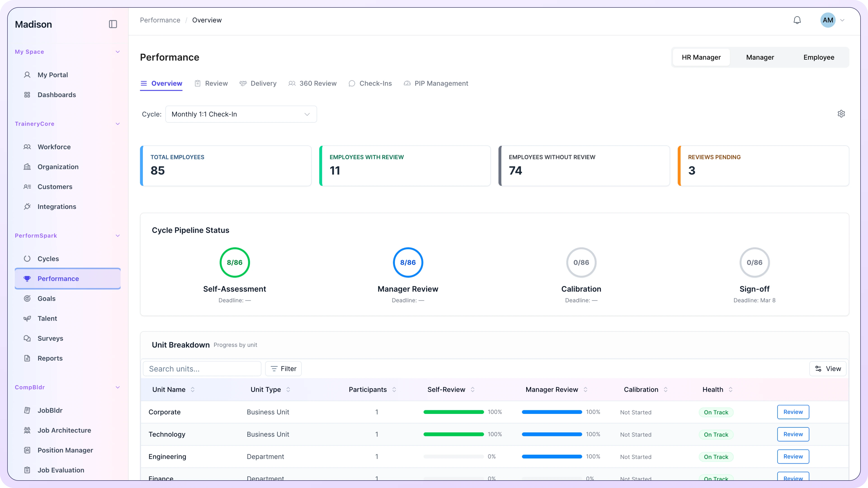The width and height of the screenshot is (868, 488).
Task: Collapse the PerformSpark sidebar section
Action: (x=118, y=236)
